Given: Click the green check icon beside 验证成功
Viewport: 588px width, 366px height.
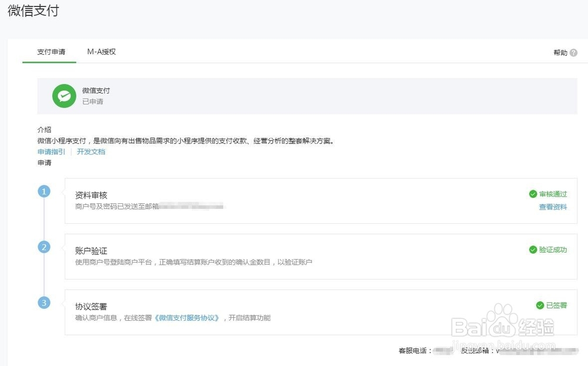Looking at the screenshot, I should tap(533, 250).
